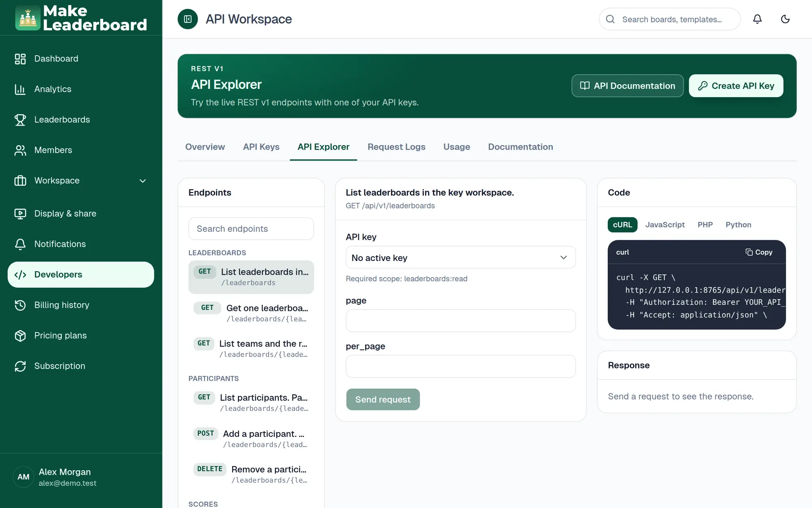Click the Members people icon
812x508 pixels.
tap(20, 150)
